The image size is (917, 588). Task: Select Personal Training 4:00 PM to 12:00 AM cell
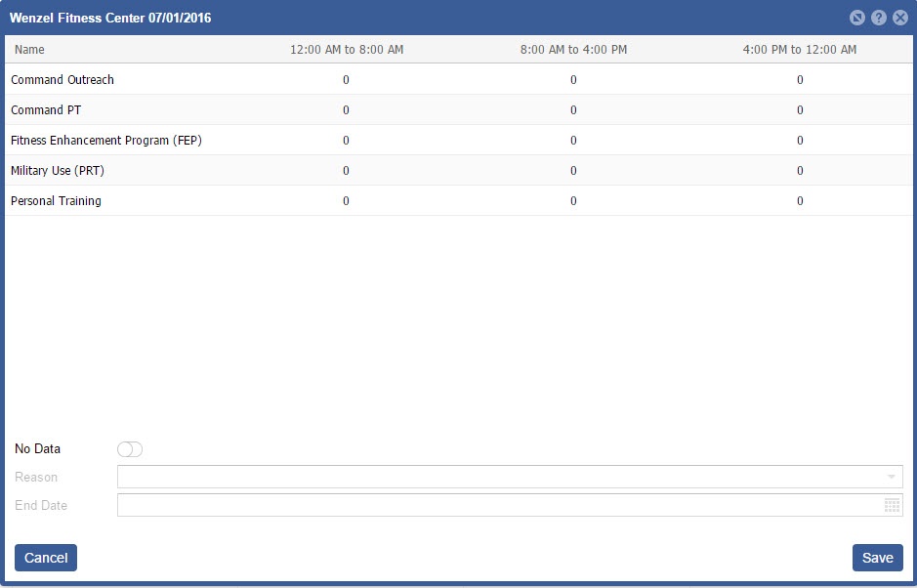pos(800,201)
